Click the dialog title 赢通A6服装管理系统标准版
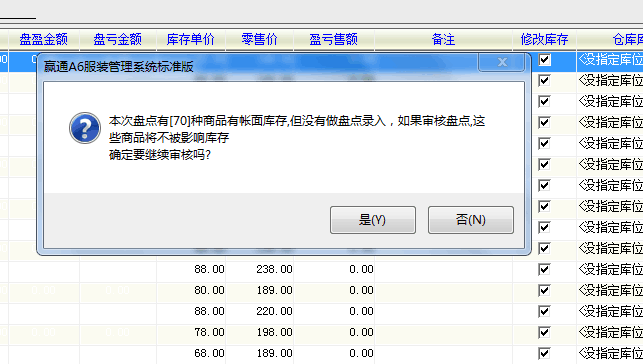Viewport: 643px width, 364px height. (x=119, y=66)
